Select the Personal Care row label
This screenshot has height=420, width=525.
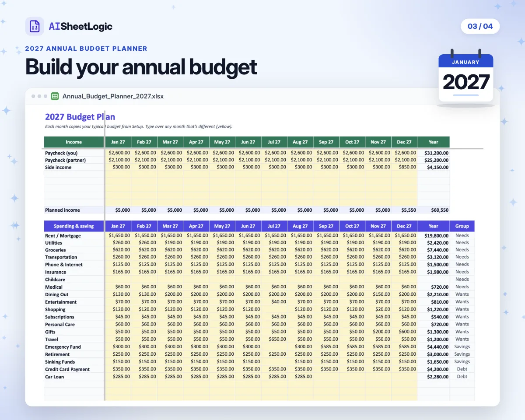point(60,325)
